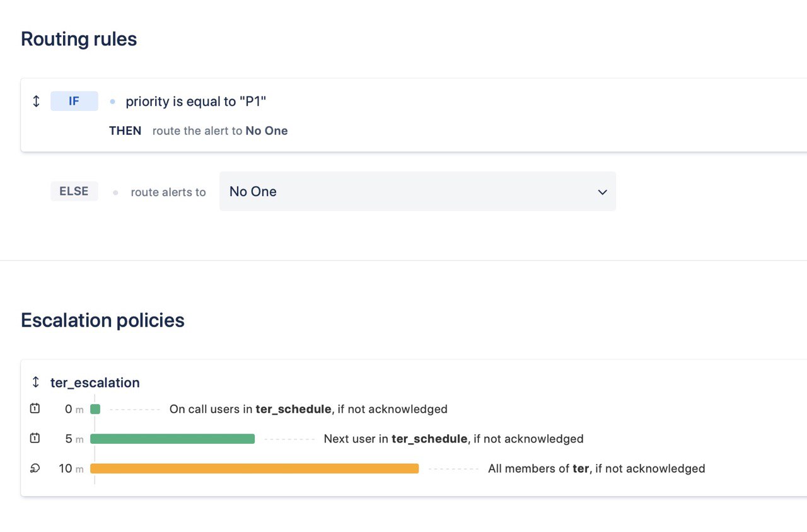
Task: Click the reorder arrows beside ter_escalation
Action: pyautogui.click(x=36, y=382)
